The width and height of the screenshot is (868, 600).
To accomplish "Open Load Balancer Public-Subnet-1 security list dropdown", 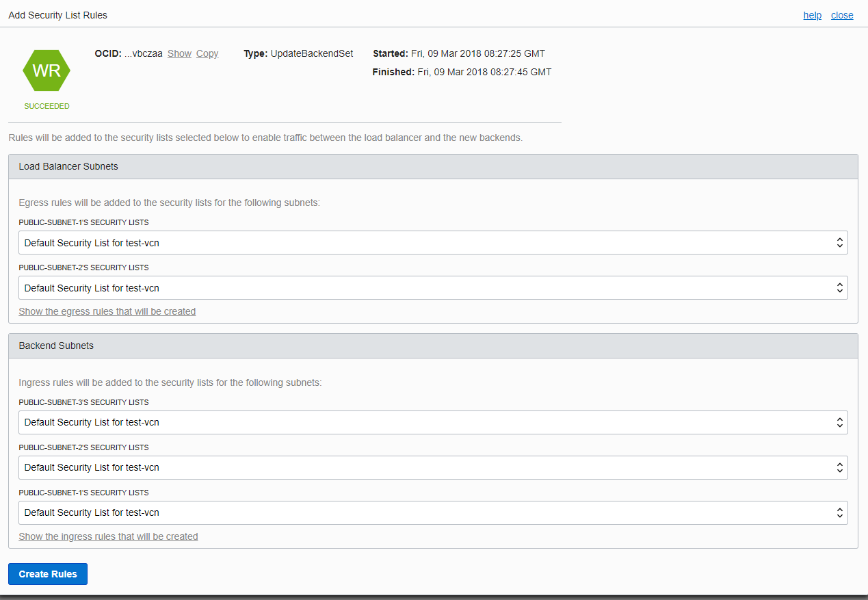I will [433, 243].
